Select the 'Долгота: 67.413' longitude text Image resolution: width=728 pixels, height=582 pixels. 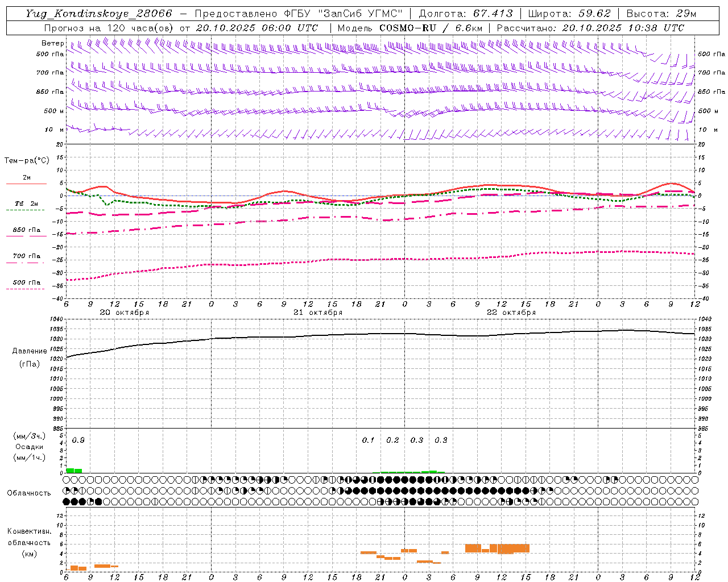465,14
